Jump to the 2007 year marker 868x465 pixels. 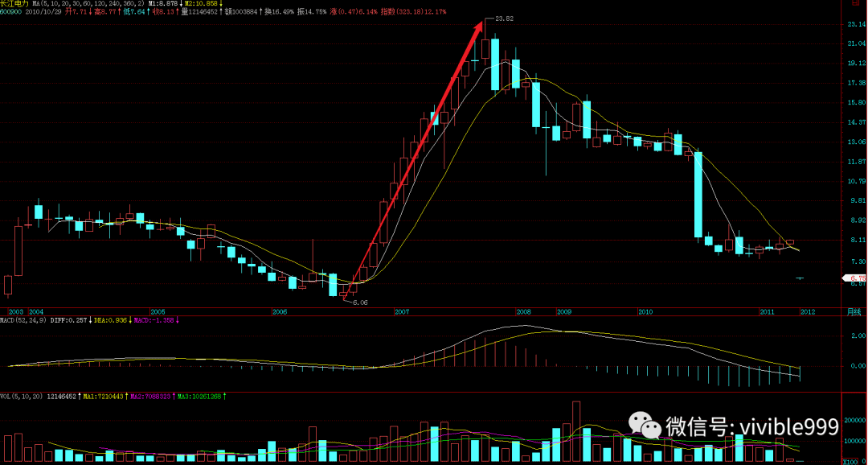click(402, 312)
